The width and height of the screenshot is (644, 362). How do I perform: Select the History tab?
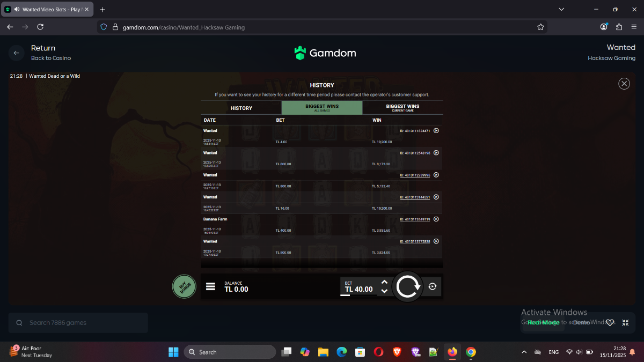[241, 108]
